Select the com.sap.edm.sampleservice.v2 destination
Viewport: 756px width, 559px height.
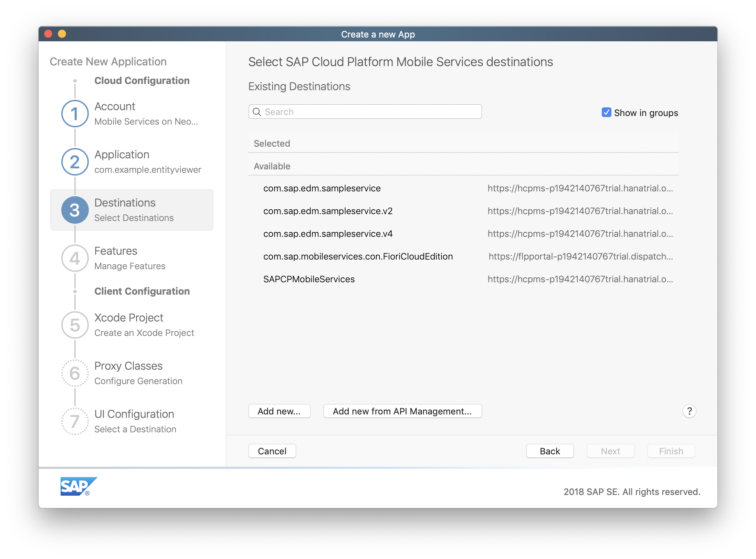[463, 211]
